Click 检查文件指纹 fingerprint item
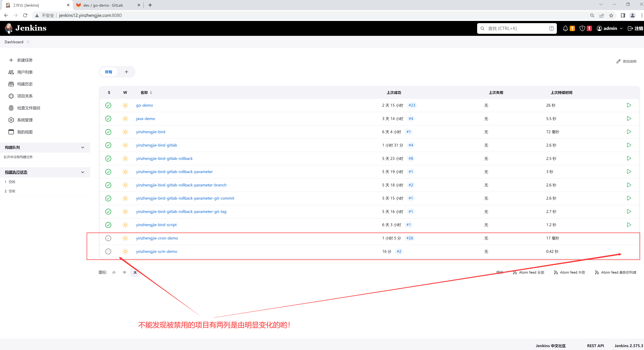The width and height of the screenshot is (644, 350). (x=29, y=108)
